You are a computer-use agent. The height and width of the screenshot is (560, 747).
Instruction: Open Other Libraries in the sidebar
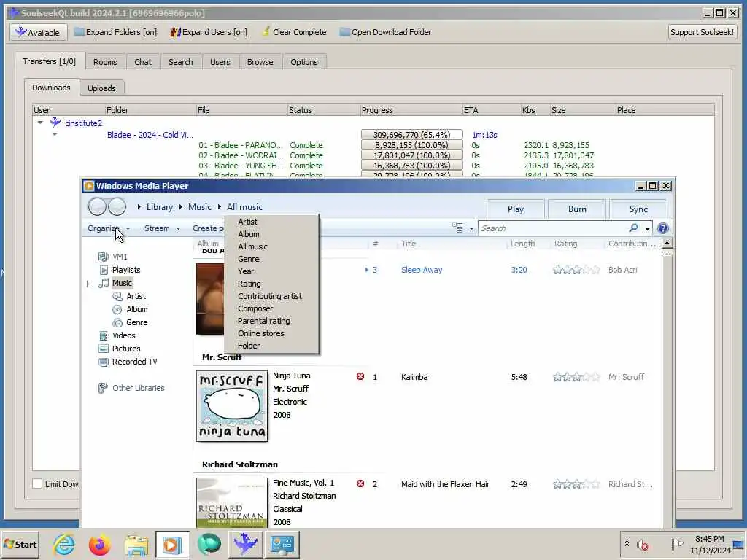point(138,388)
